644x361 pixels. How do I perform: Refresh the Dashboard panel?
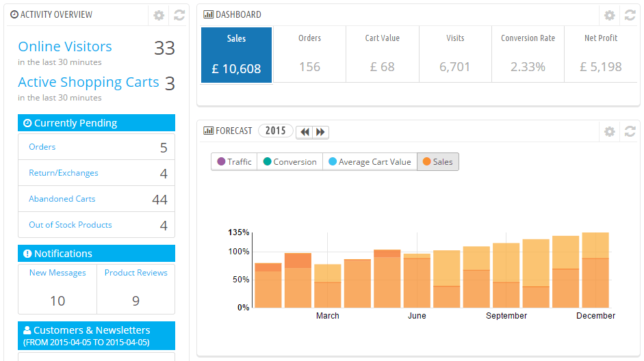pos(630,16)
